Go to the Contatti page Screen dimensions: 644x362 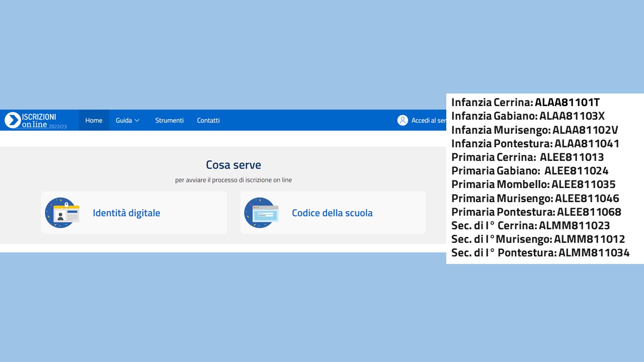tap(208, 121)
